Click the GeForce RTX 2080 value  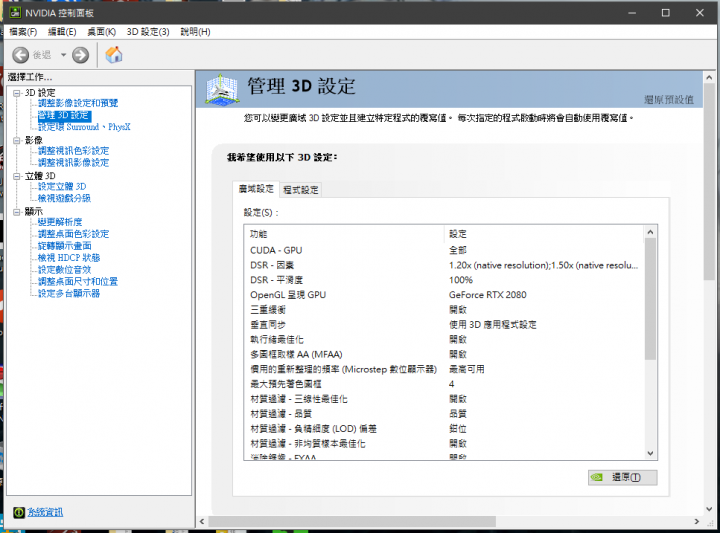click(x=488, y=295)
